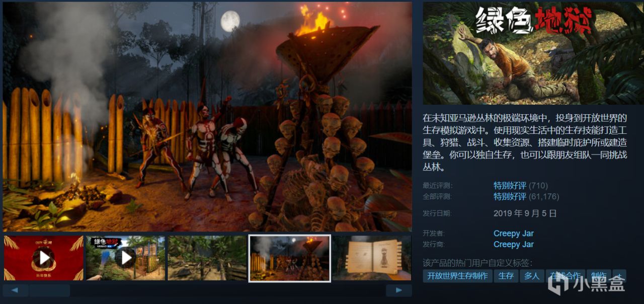Click the right arrow of thumbnail strip
The image size is (644, 304).
click(398, 290)
